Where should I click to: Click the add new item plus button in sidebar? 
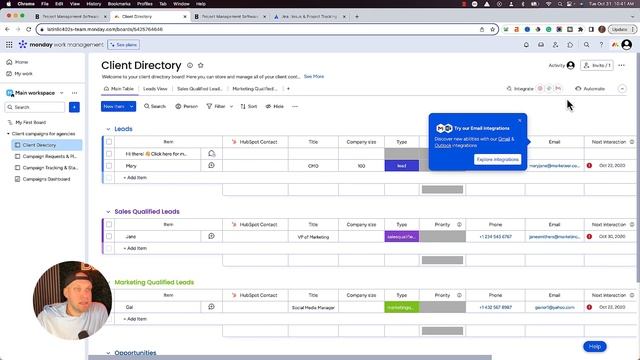pyautogui.click(x=74, y=107)
